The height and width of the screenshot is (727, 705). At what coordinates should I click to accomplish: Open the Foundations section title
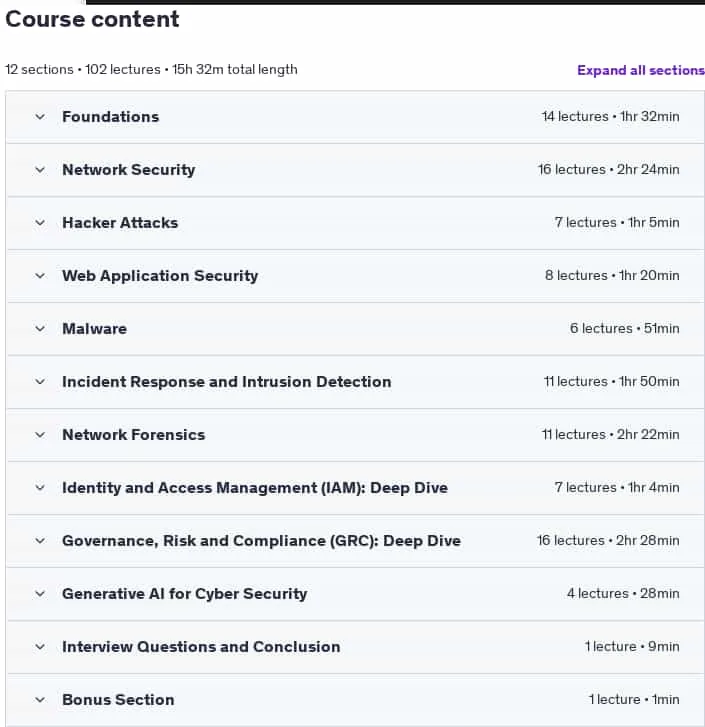(x=111, y=117)
